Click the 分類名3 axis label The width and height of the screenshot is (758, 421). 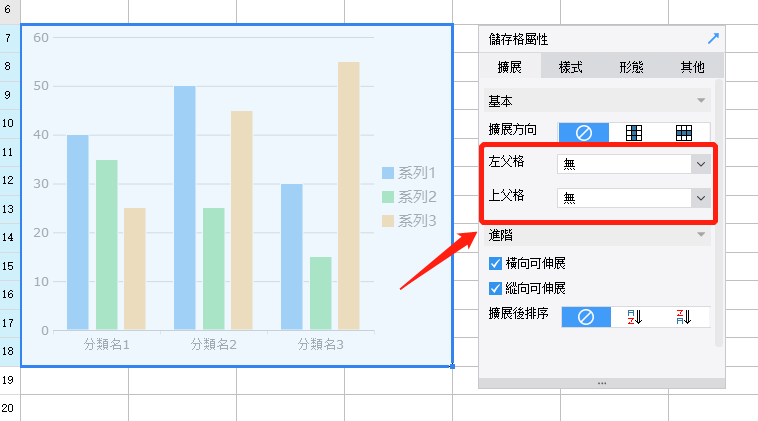point(321,345)
